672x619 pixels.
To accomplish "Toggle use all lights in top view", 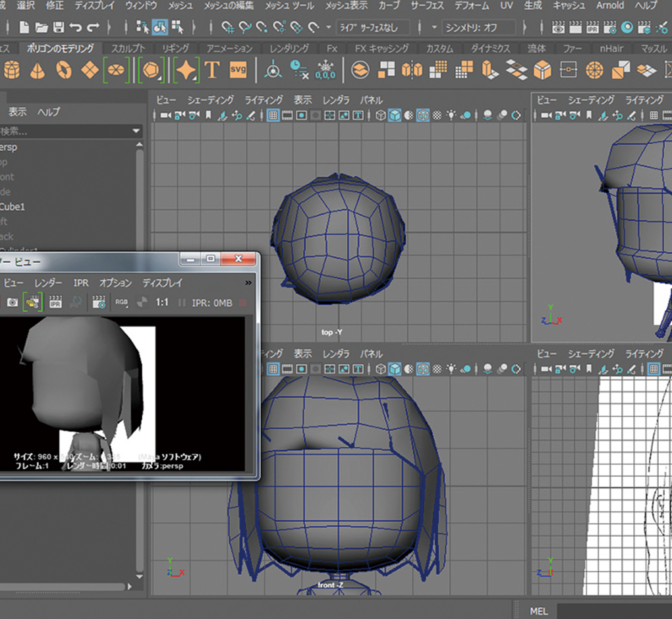I will point(451,115).
